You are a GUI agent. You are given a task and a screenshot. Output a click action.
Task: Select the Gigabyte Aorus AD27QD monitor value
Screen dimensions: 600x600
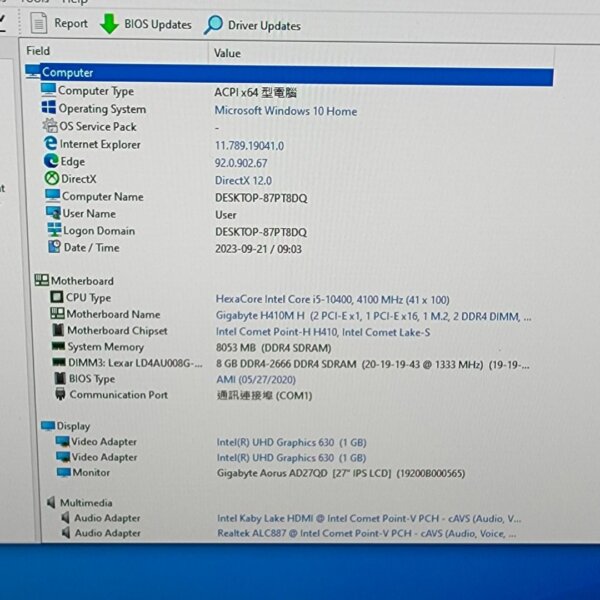(341, 473)
